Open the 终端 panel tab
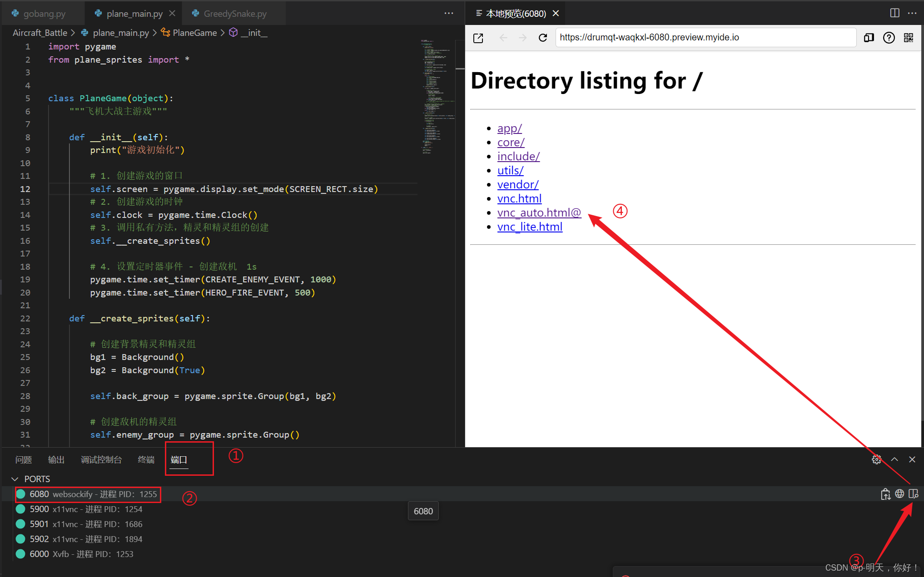Image resolution: width=924 pixels, height=577 pixels. (146, 460)
